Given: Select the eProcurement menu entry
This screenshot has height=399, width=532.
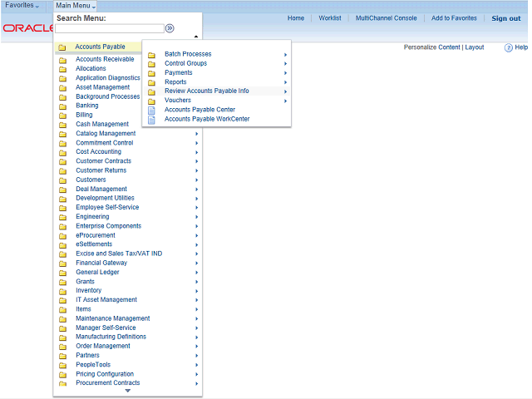Looking at the screenshot, I should pos(96,235).
